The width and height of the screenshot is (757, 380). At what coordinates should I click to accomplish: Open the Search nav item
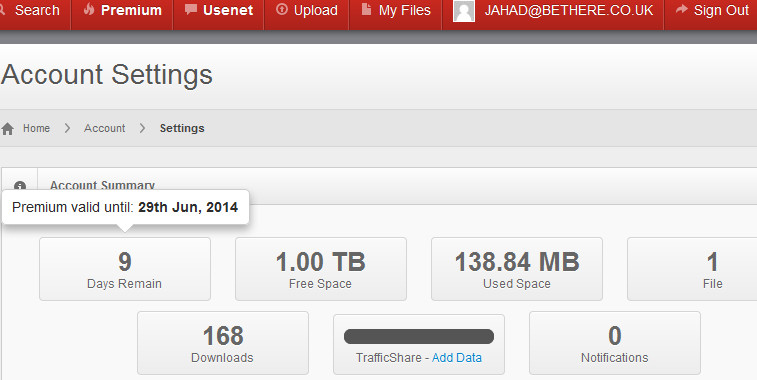(x=37, y=10)
